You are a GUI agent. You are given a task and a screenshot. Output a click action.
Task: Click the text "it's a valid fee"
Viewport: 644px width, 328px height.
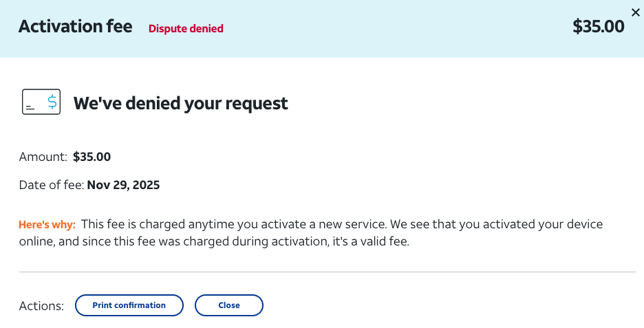369,242
